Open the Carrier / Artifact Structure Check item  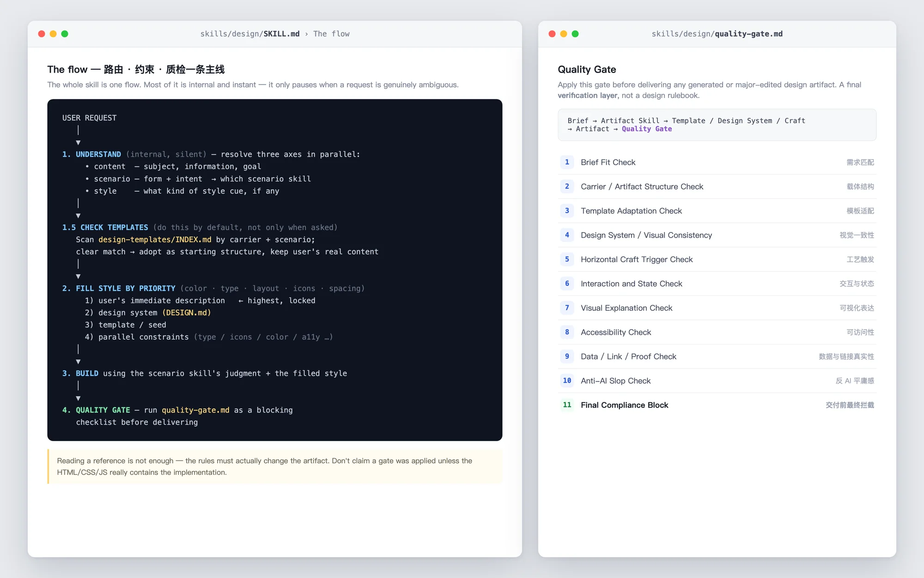[717, 186]
